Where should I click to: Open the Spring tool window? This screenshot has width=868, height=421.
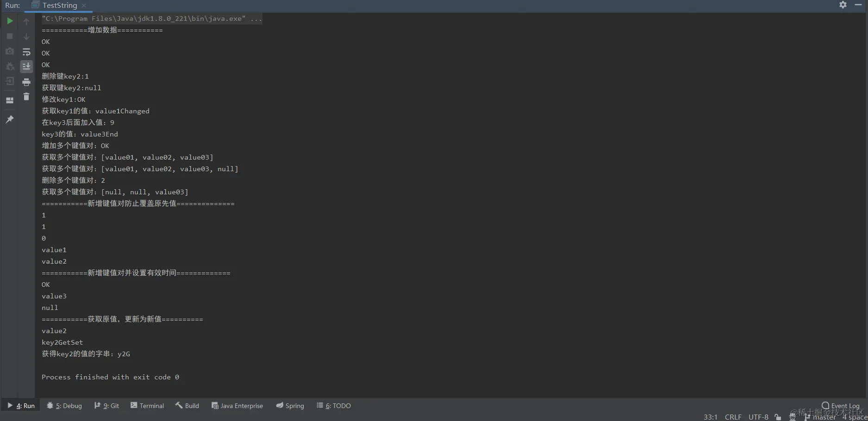(290, 406)
